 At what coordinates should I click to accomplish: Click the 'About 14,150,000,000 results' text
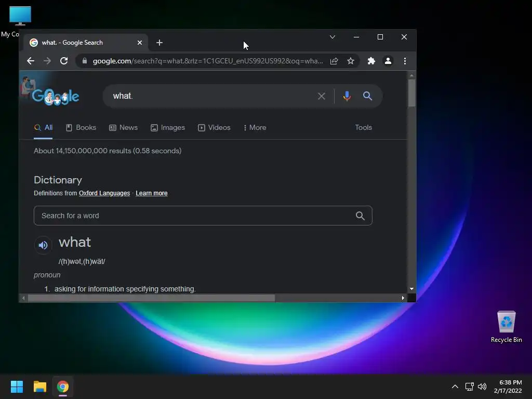click(x=108, y=151)
